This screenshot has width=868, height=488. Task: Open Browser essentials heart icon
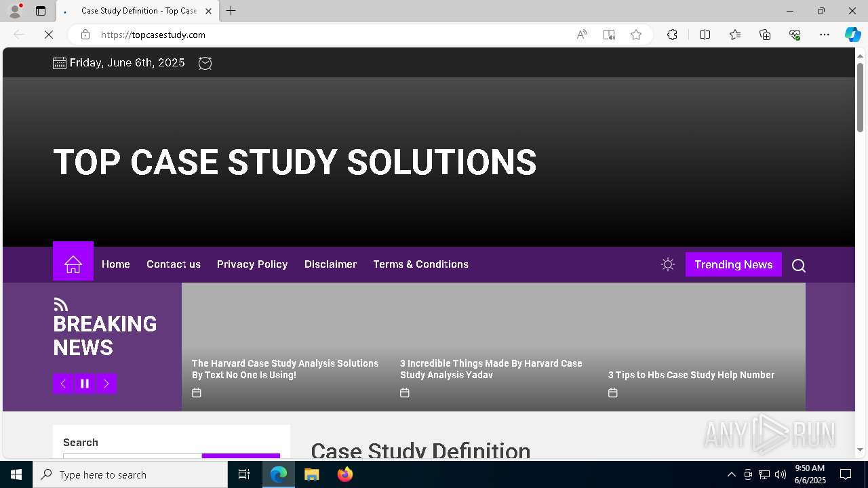795,35
